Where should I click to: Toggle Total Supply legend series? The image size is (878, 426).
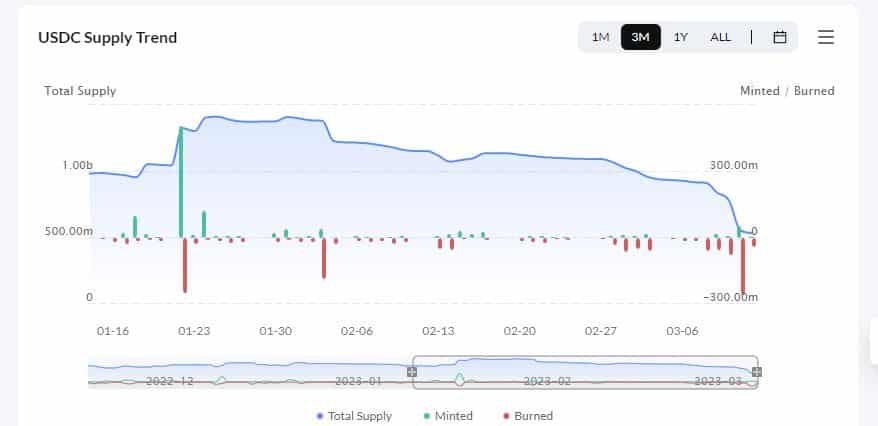(354, 416)
